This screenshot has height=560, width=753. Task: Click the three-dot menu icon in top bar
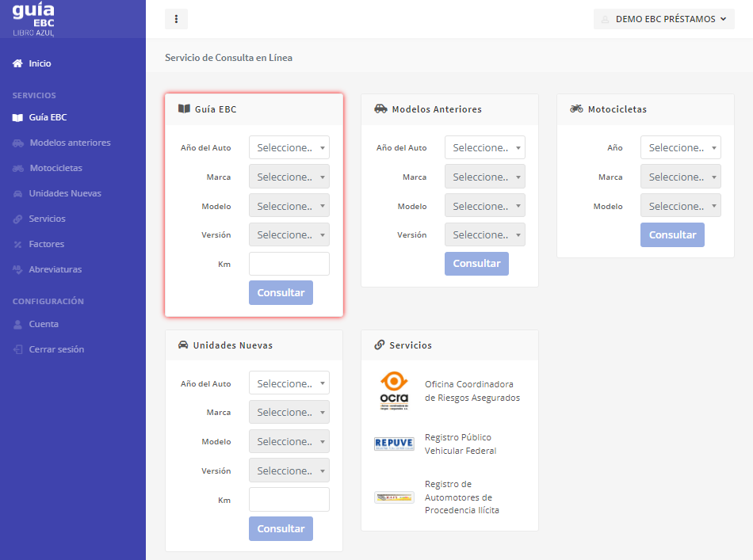[176, 19]
